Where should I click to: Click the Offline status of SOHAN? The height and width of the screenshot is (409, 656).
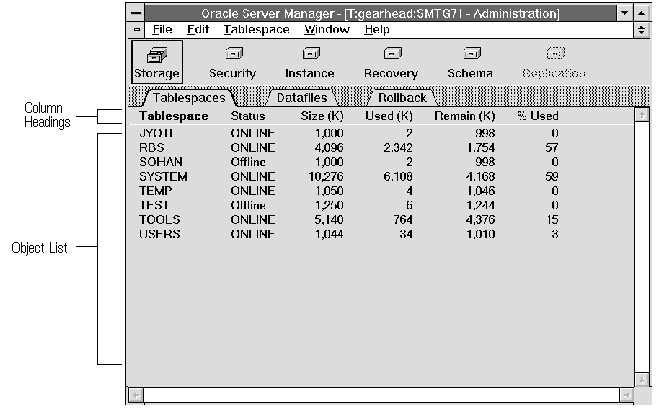coord(248,162)
